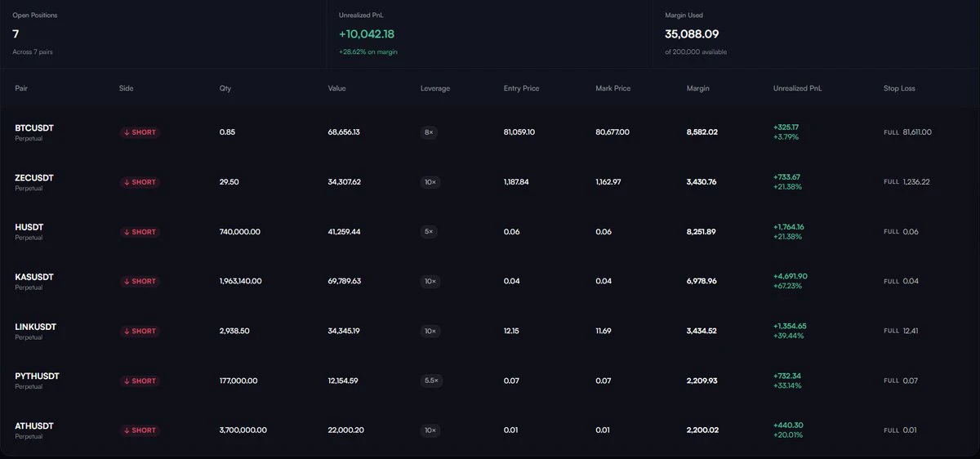
Task: Click the ATHUSDT quantity 3,700,000.00
Action: point(243,430)
